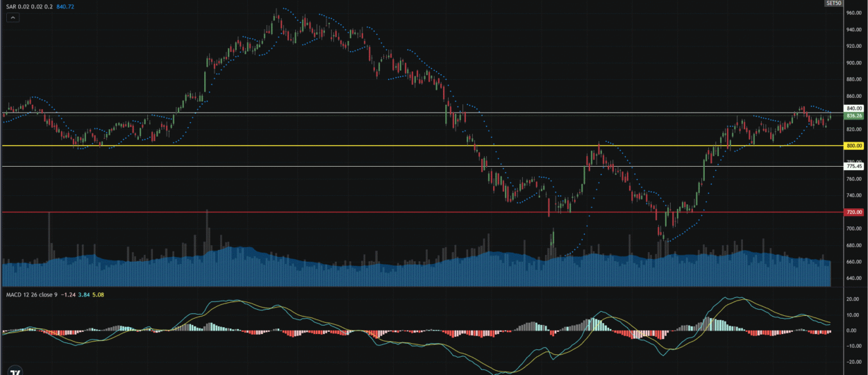Select the SAR 0.02 0.02 0.2 indicator label
This screenshot has height=375, width=868.
click(28, 6)
